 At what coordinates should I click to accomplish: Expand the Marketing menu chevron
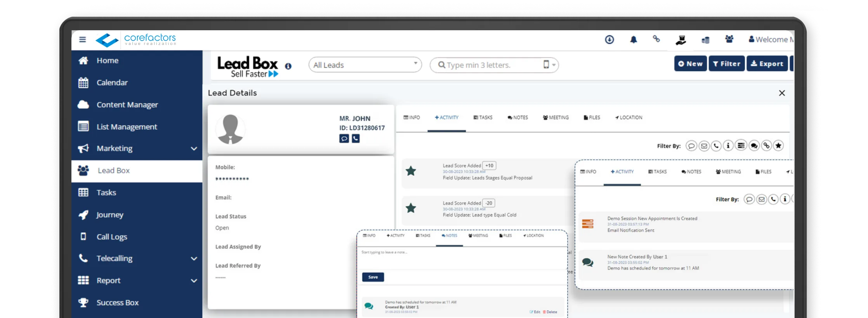[x=194, y=149]
